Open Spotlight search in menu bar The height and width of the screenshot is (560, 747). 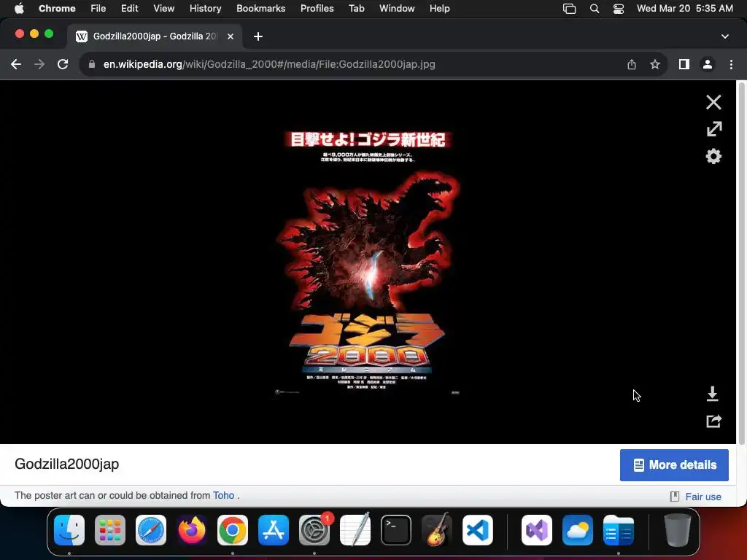coord(594,9)
